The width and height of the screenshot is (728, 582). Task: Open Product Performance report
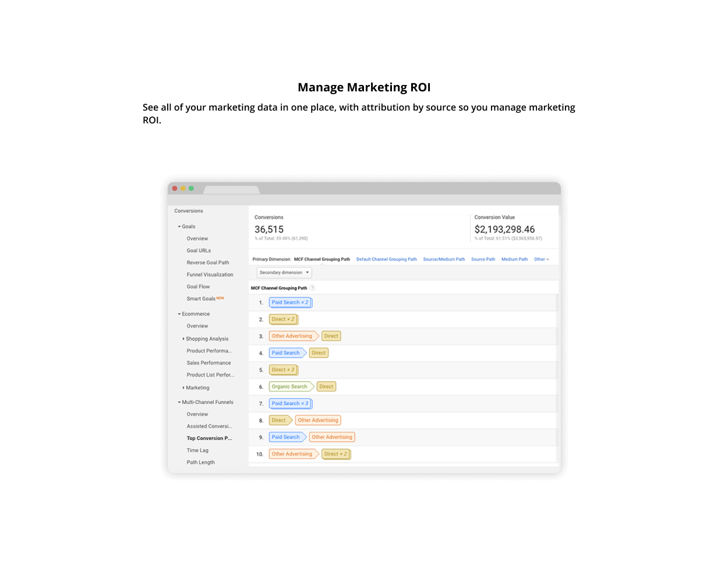tap(209, 351)
